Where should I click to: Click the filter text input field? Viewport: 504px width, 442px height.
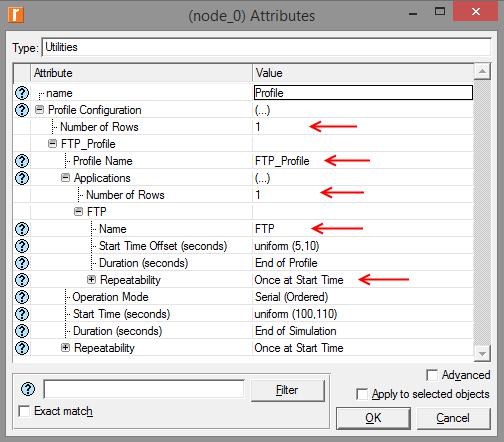pos(144,389)
